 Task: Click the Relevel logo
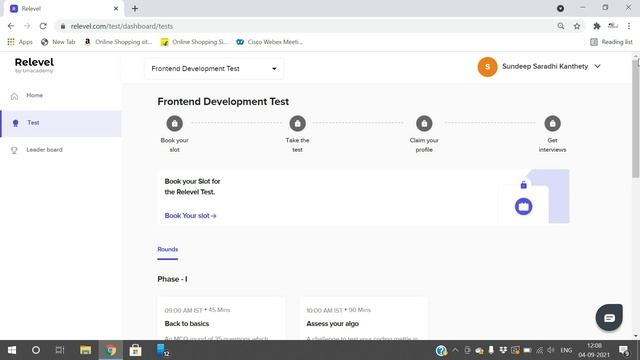pos(34,65)
